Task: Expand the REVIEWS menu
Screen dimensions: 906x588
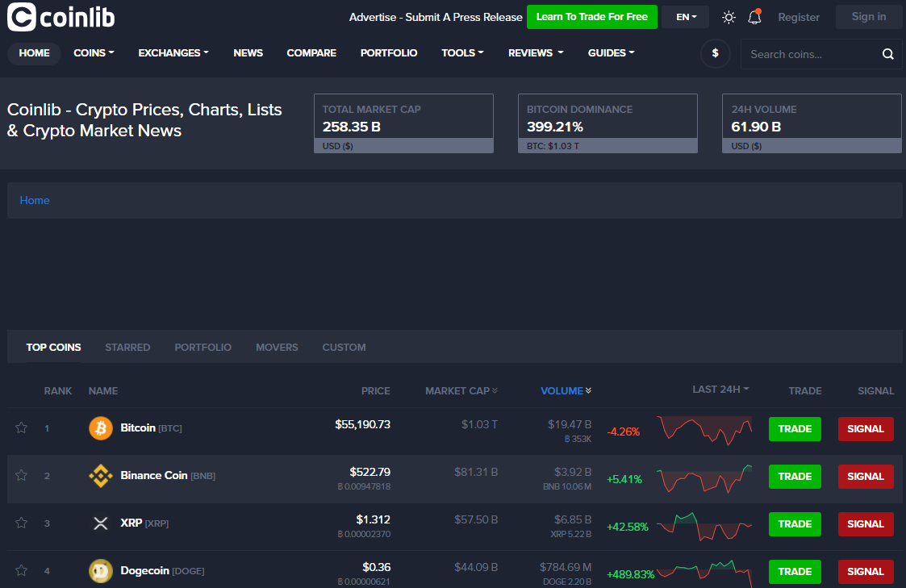Action: pyautogui.click(x=536, y=53)
